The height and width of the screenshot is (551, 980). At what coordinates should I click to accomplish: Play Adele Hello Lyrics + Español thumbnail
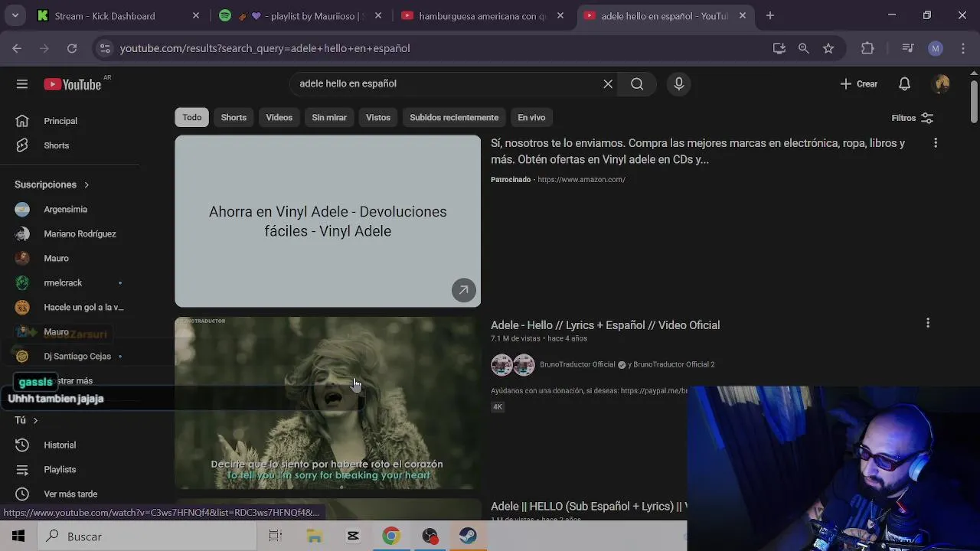pos(328,403)
